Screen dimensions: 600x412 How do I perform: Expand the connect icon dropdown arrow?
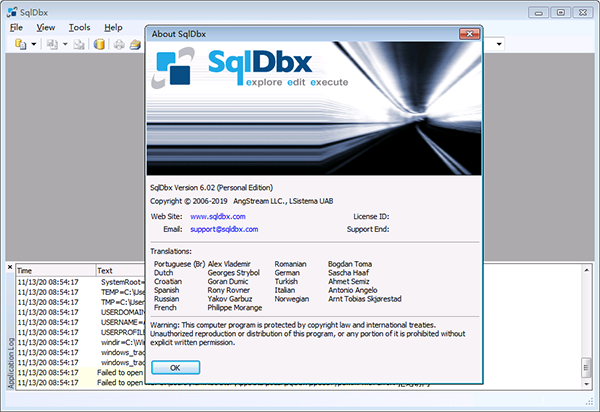click(x=33, y=45)
